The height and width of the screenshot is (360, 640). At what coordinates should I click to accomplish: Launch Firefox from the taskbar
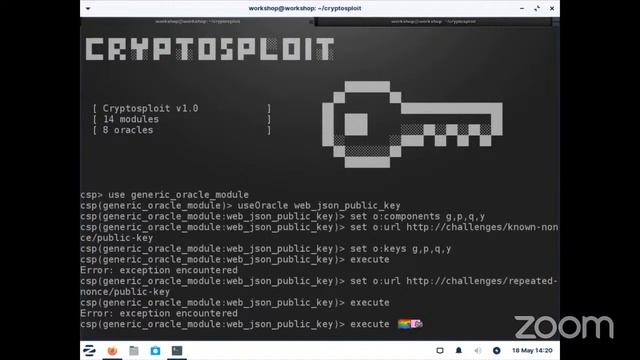tap(112, 350)
